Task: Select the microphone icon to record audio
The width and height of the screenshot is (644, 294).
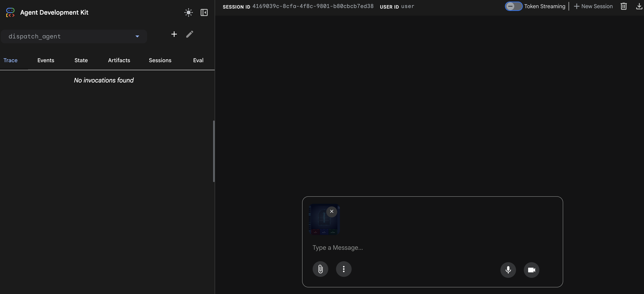Action: click(508, 269)
